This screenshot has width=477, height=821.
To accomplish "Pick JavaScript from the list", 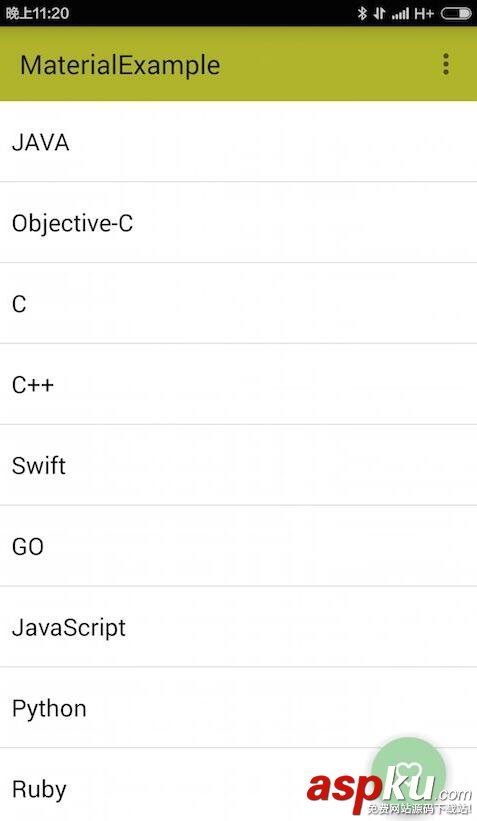I will (x=238, y=627).
